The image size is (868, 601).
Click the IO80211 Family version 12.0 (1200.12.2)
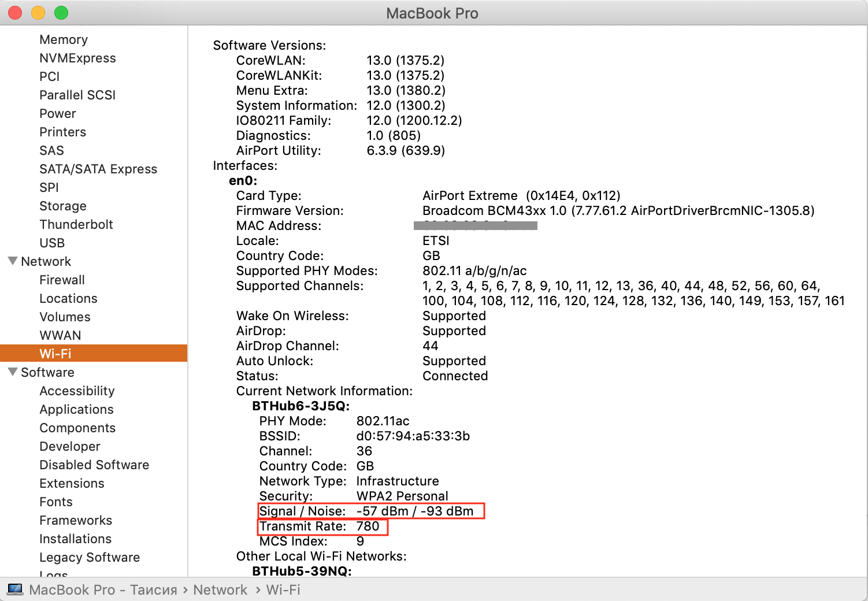pyautogui.click(x=414, y=120)
